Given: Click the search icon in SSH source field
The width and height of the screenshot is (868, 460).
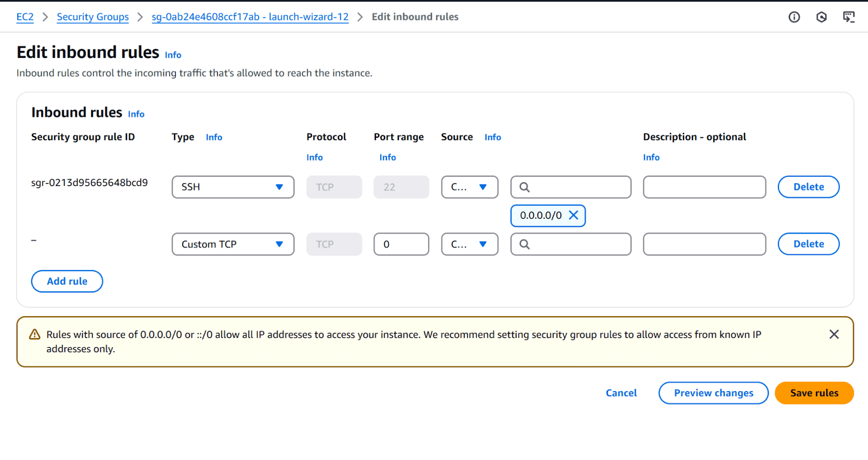Looking at the screenshot, I should 525,187.
